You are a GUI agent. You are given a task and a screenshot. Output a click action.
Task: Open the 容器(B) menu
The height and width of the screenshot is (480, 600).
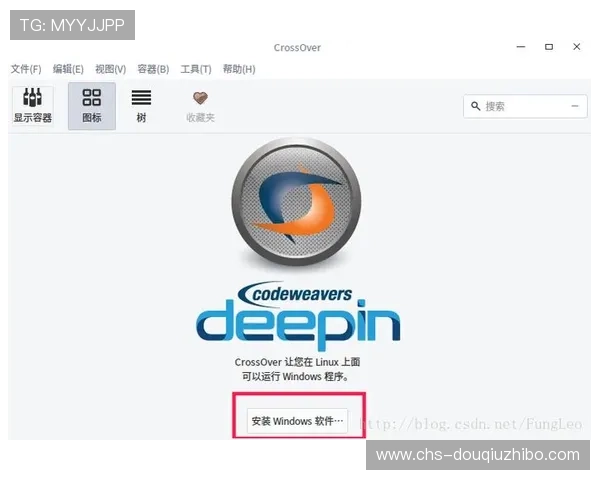pyautogui.click(x=153, y=69)
